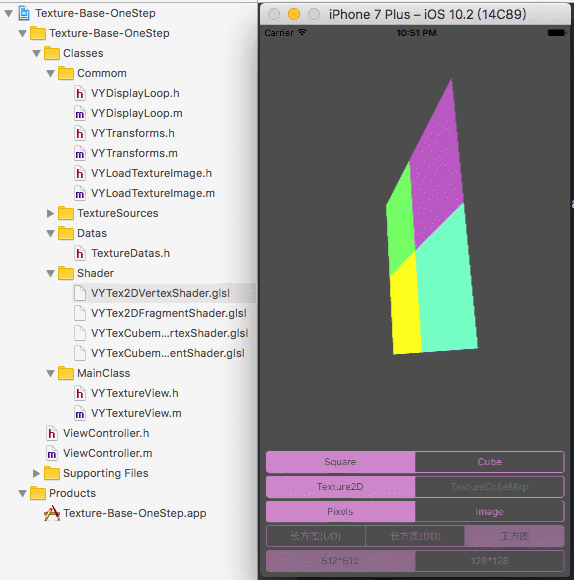Click the VYTexCubem...rtexShader.glsl document icon
Image resolution: width=574 pixels, height=580 pixels.
(x=80, y=333)
